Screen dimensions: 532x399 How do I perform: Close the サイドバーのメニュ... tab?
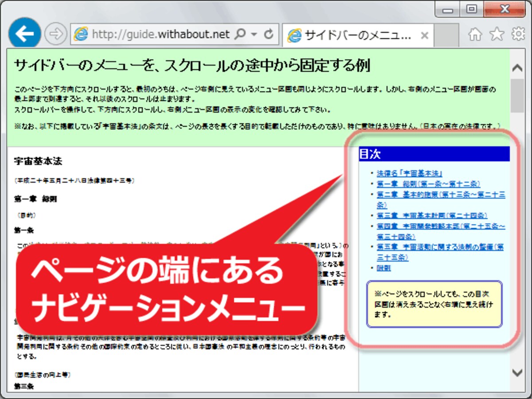[424, 35]
